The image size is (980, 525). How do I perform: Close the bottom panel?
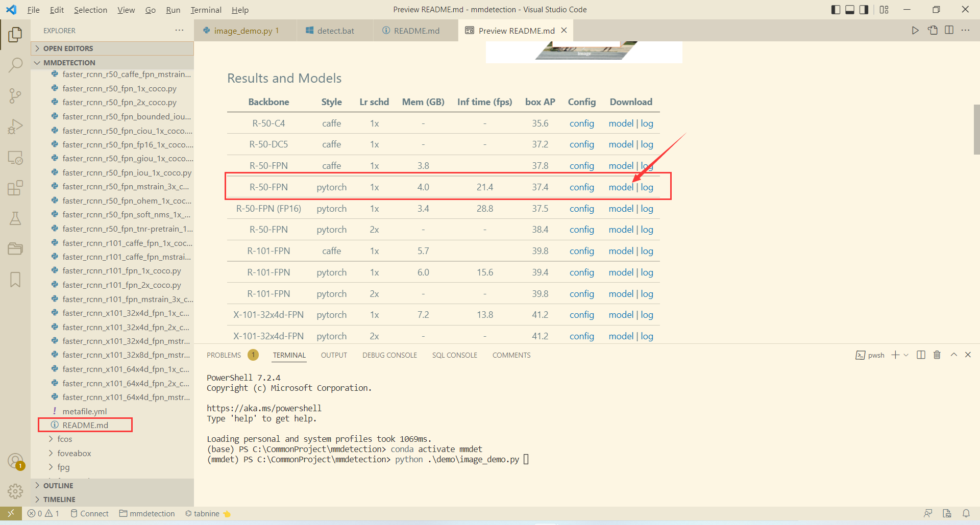click(968, 355)
